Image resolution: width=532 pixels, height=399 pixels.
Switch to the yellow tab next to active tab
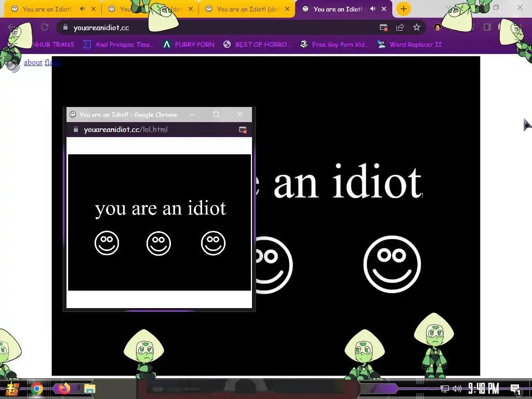(x=246, y=9)
